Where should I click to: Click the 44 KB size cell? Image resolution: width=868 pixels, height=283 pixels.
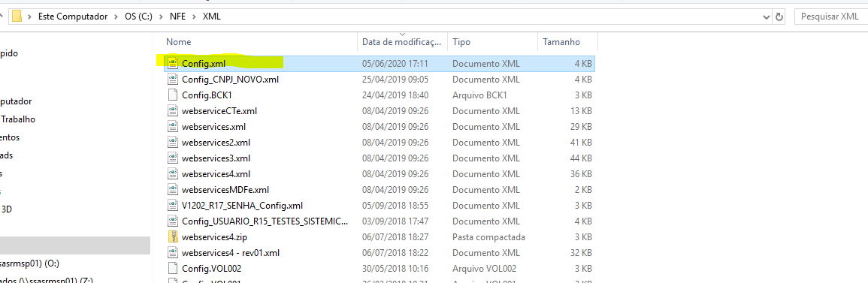tap(581, 158)
